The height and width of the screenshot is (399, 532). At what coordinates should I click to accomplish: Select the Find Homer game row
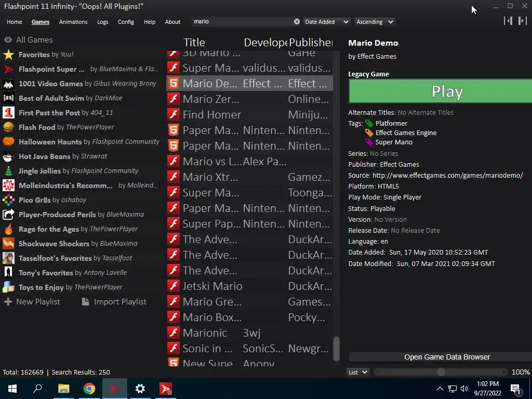250,115
